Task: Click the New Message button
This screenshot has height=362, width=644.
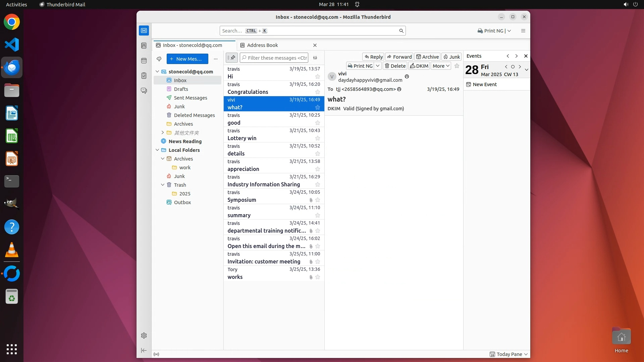Action: click(187, 59)
